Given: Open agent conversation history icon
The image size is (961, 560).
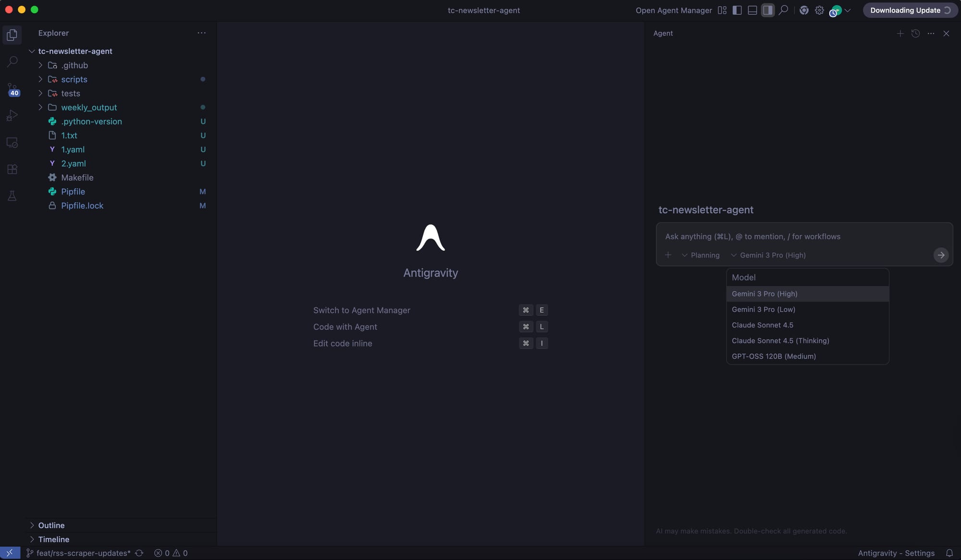Looking at the screenshot, I should click(915, 34).
